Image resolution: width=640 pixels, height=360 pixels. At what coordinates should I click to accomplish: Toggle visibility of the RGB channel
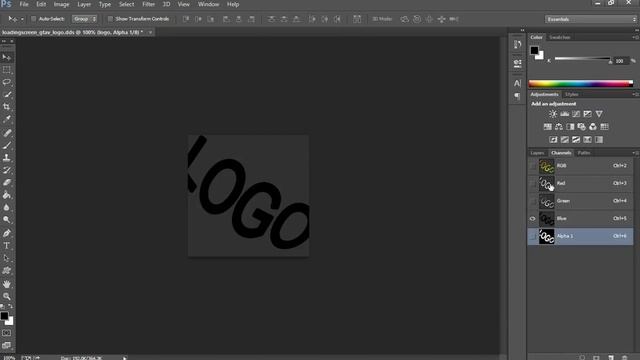(x=533, y=166)
